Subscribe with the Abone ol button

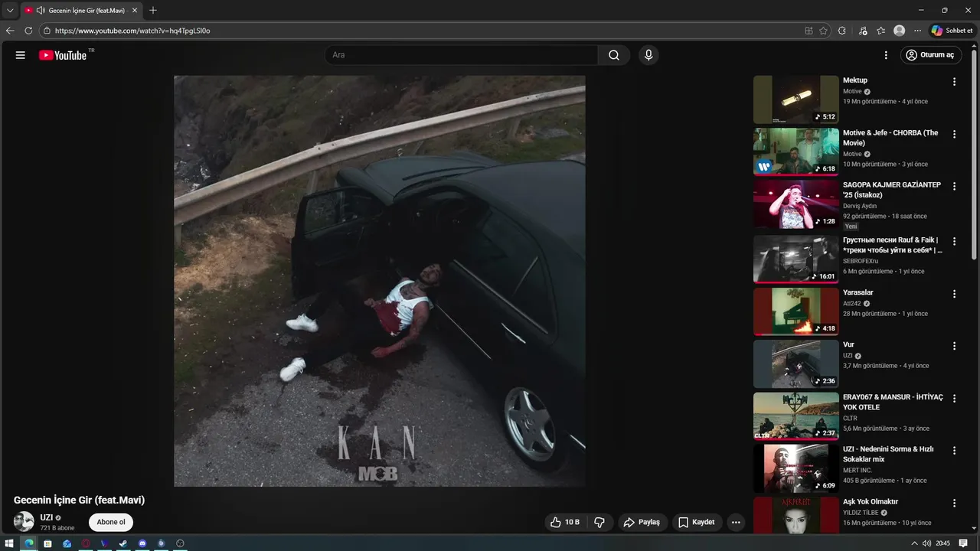click(x=111, y=522)
